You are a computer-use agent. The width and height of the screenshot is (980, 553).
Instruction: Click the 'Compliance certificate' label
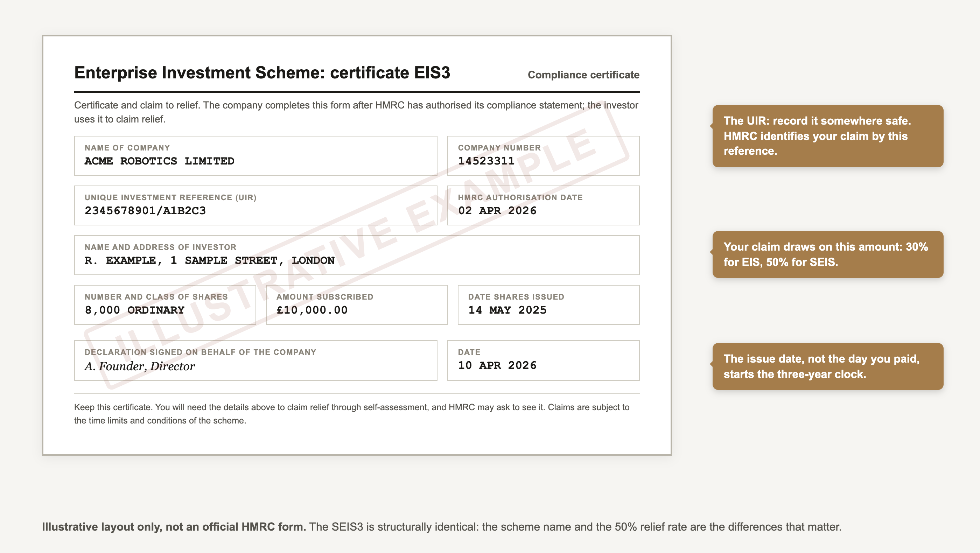click(583, 75)
